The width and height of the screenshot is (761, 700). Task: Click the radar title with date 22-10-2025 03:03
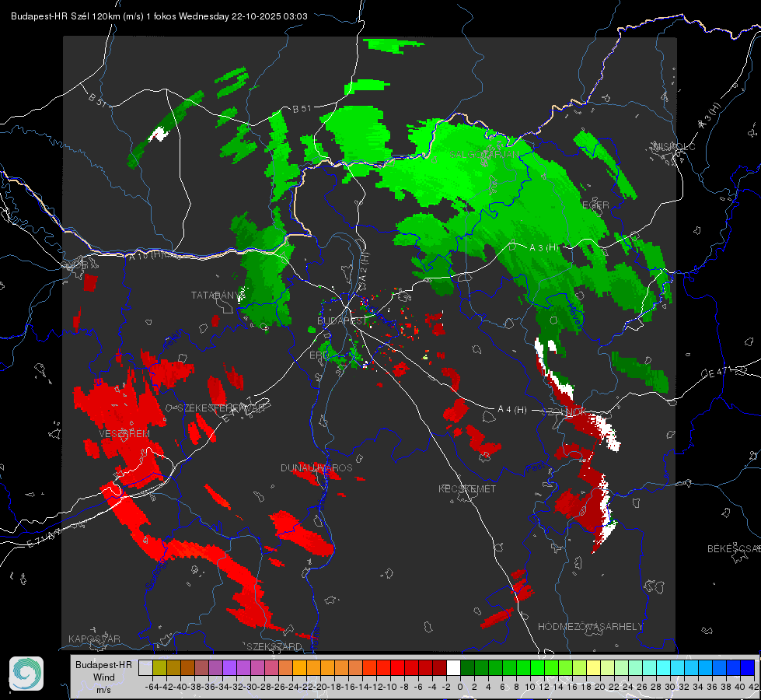[159, 16]
